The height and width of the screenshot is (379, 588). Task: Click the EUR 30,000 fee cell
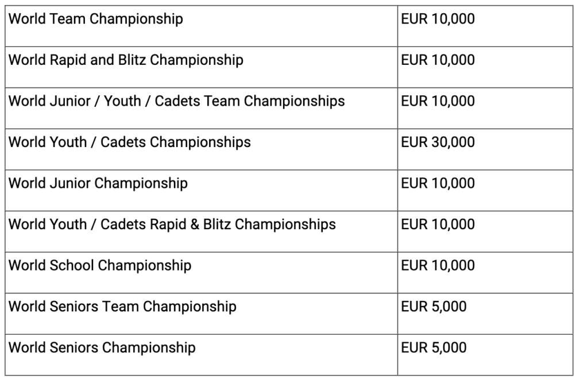[x=485, y=149]
